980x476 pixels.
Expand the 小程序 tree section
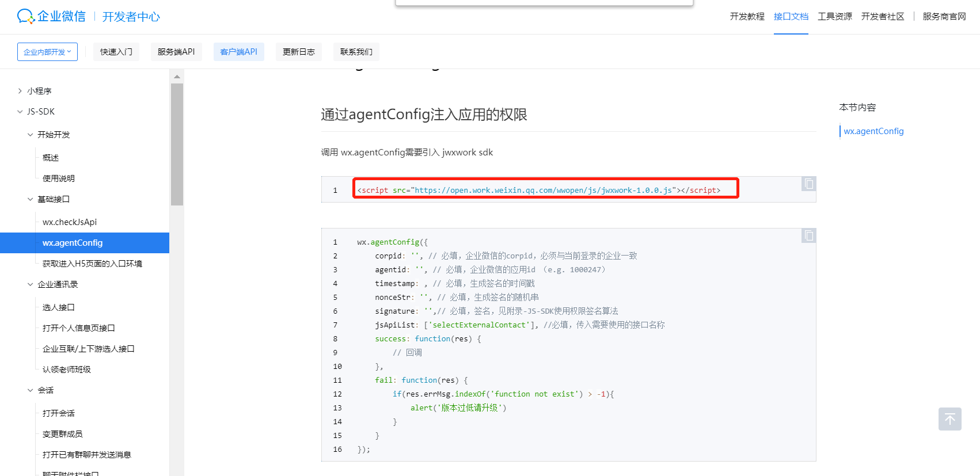20,91
